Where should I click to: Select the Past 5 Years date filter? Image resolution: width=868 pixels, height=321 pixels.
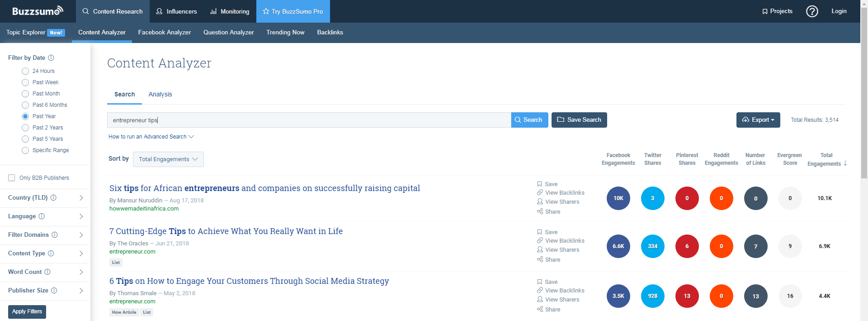pos(25,139)
